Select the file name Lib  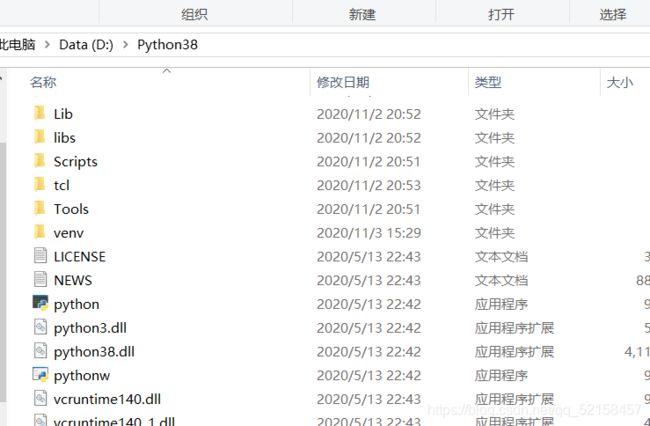pyautogui.click(x=63, y=114)
